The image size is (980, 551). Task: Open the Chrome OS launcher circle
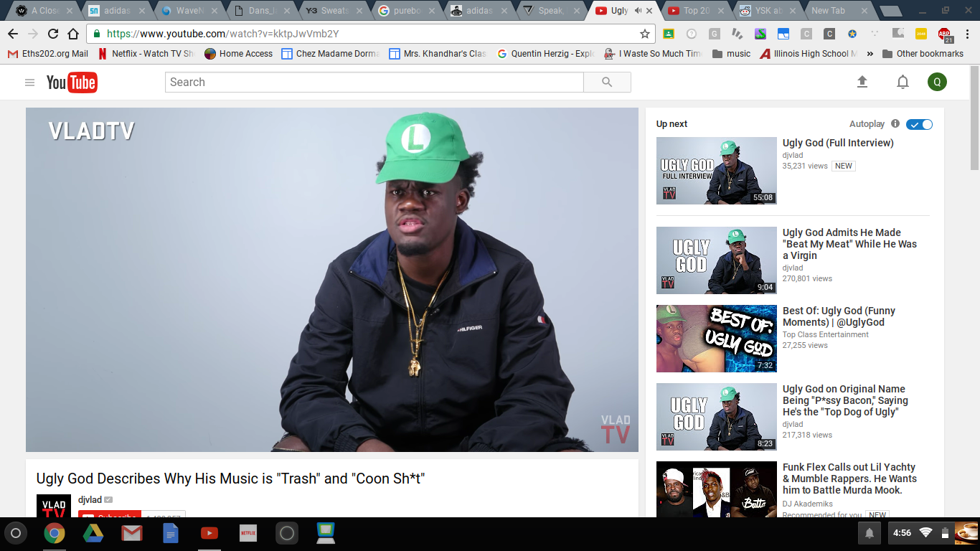coord(16,533)
